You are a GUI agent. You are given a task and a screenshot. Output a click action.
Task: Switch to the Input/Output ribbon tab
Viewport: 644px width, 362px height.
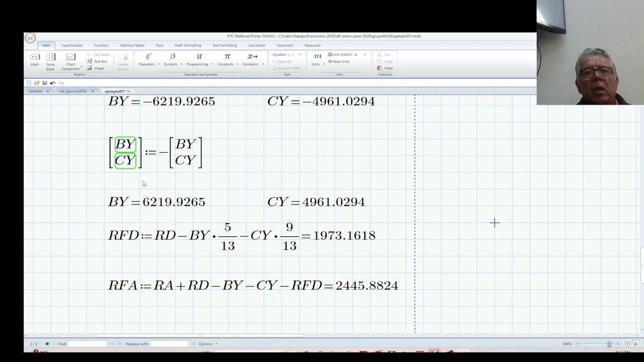[72, 45]
